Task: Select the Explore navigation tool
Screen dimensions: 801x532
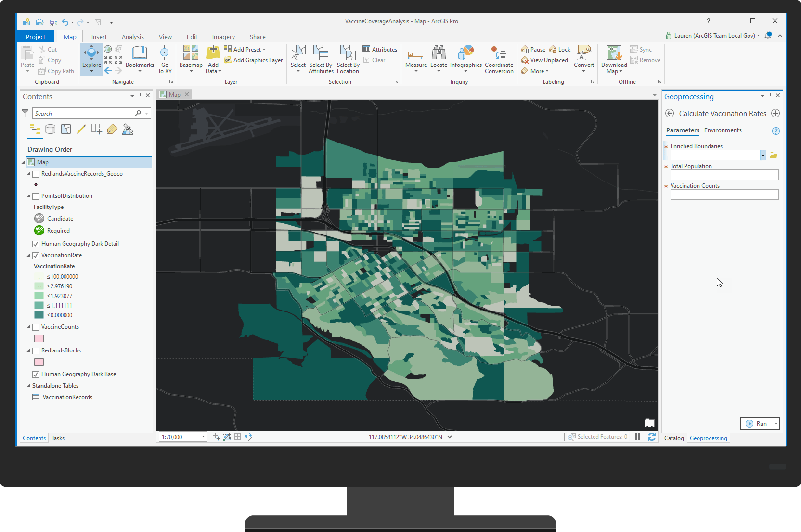Action: (x=91, y=59)
